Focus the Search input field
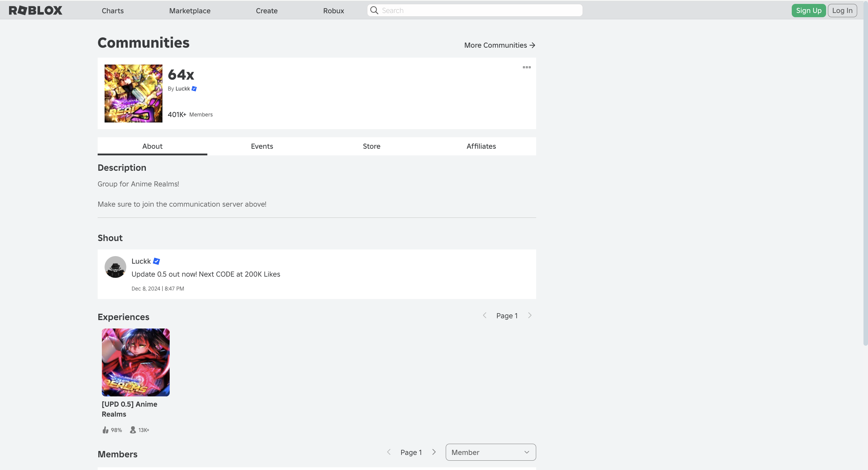The width and height of the screenshot is (868, 470). point(475,11)
